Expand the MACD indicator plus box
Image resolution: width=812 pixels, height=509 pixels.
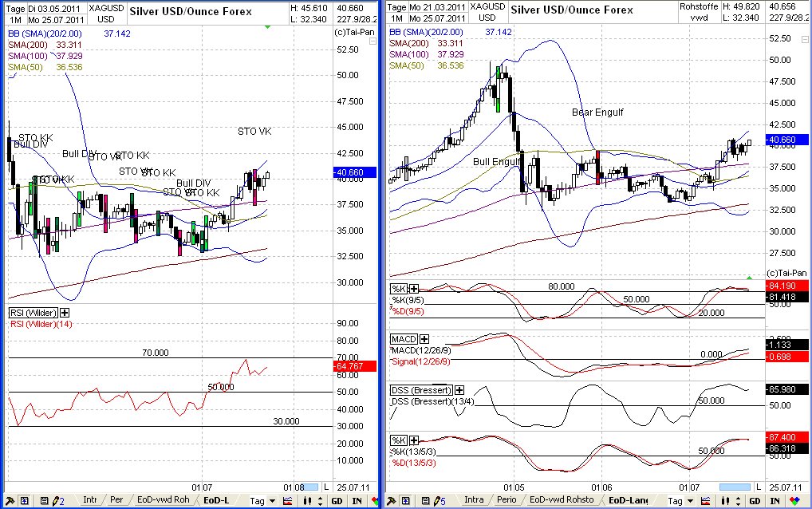[424, 339]
